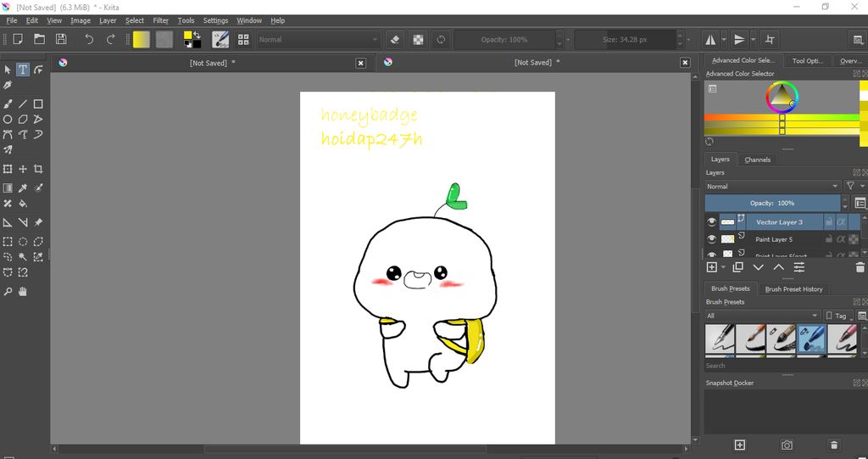Select the Crop tool

[38, 169]
